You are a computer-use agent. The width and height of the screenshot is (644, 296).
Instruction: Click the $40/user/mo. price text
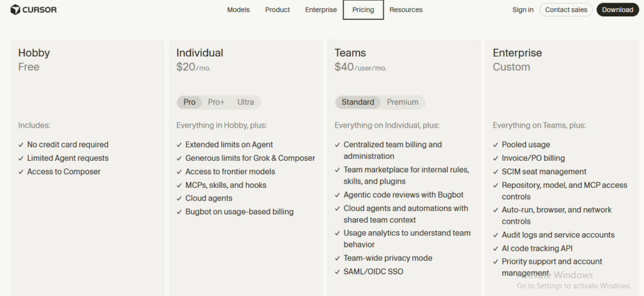pyautogui.click(x=360, y=67)
